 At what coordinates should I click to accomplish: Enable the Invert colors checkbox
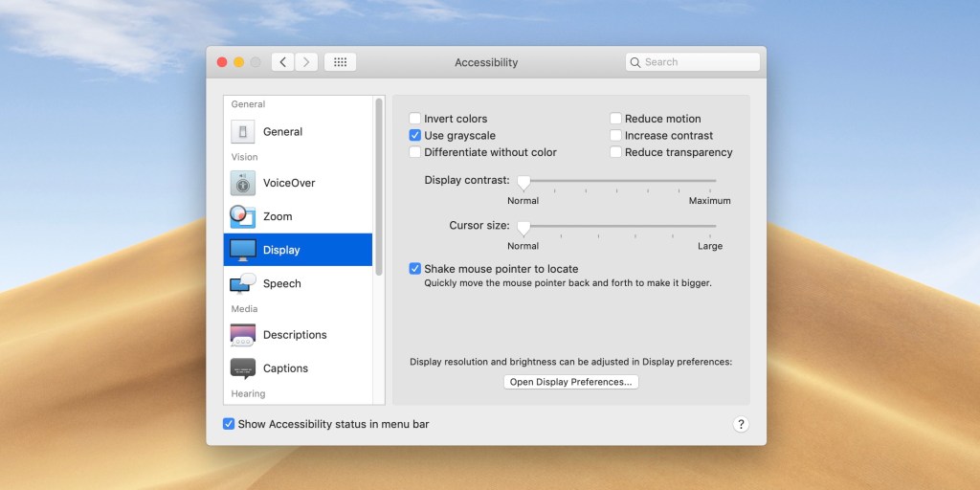[x=415, y=119]
